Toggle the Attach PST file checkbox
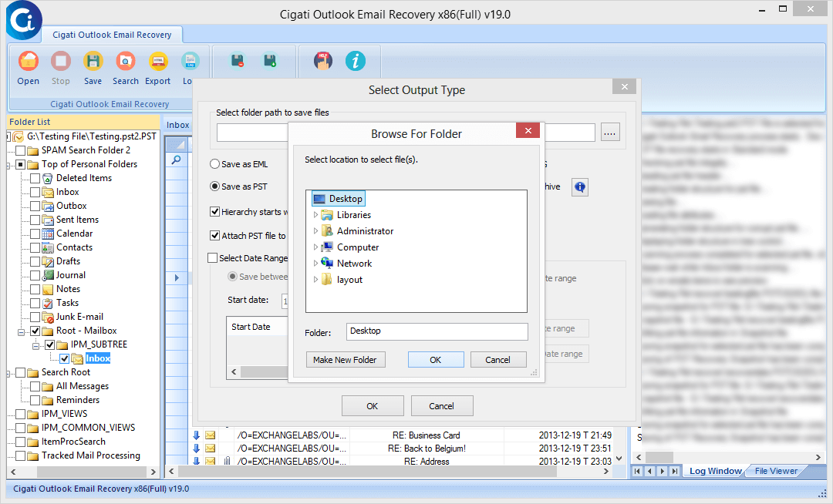The image size is (833, 504). 214,236
